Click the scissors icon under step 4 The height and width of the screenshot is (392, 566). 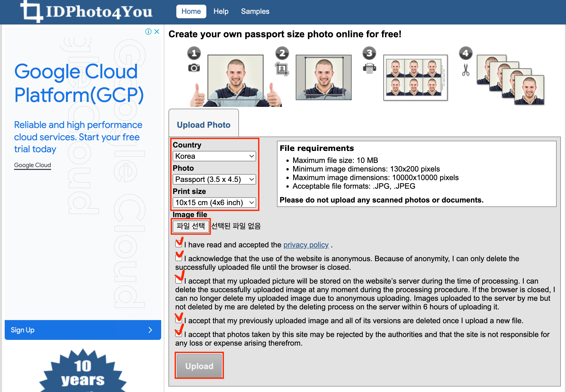(466, 70)
